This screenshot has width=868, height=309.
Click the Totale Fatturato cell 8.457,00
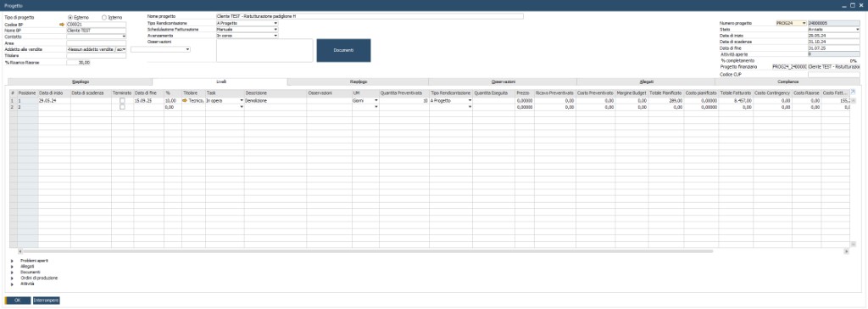[736, 100]
